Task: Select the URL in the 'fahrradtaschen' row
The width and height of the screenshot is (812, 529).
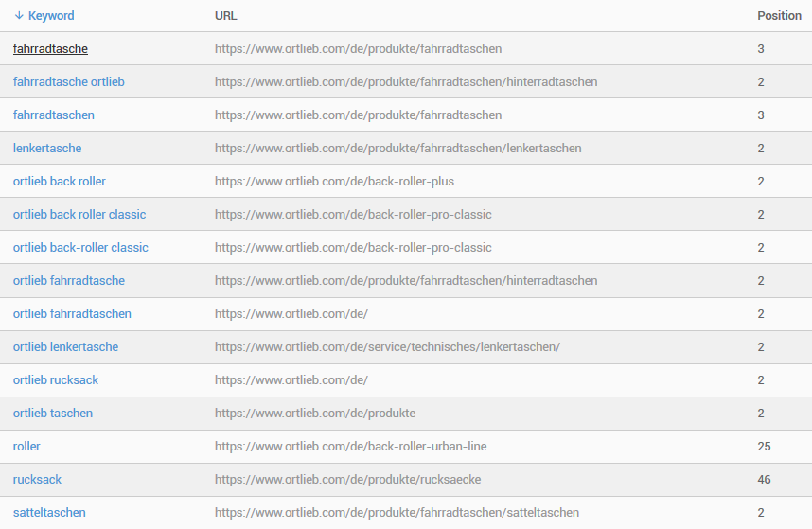Action: pos(359,115)
